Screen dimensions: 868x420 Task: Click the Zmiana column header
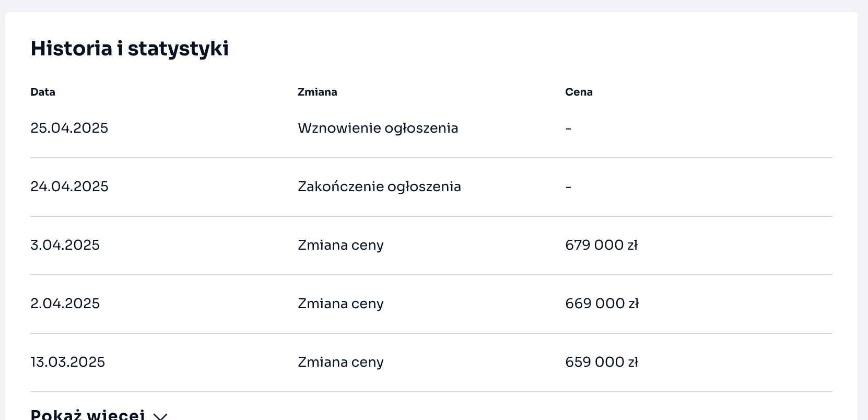pyautogui.click(x=318, y=92)
